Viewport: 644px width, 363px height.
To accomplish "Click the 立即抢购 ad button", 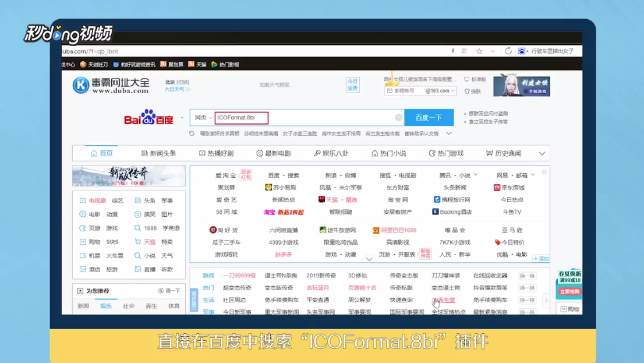I will (x=569, y=291).
